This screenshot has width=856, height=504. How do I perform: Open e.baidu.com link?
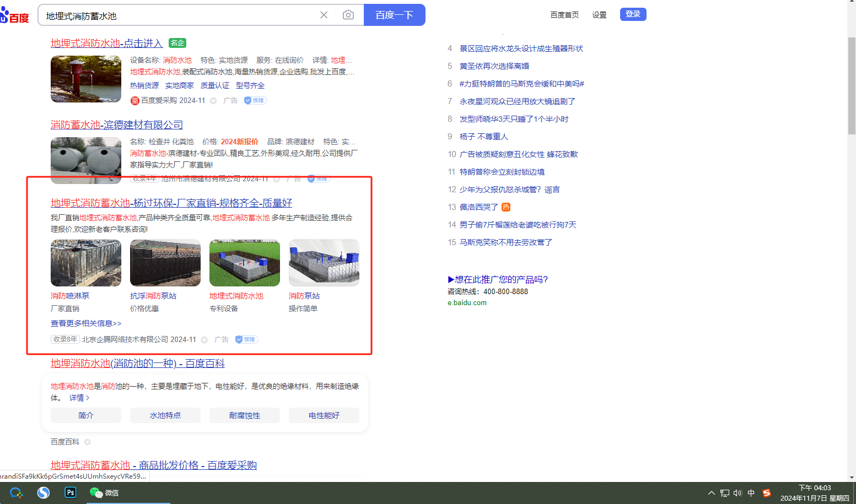pyautogui.click(x=467, y=302)
